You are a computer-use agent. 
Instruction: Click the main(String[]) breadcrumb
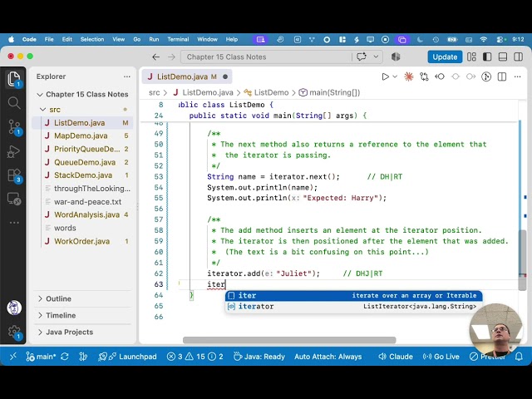coord(329,92)
